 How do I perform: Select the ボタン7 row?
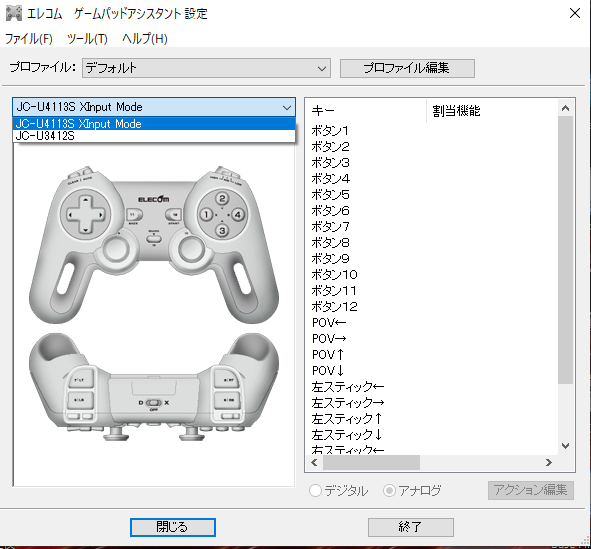pos(432,227)
